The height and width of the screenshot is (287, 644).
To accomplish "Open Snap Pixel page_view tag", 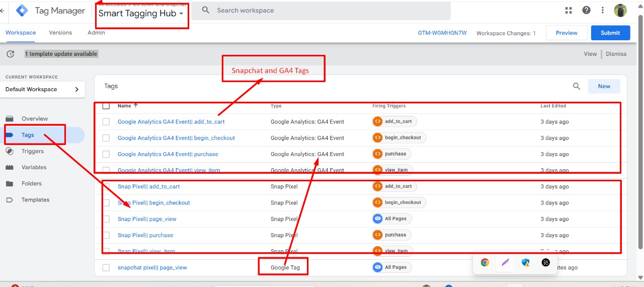I will [147, 219].
